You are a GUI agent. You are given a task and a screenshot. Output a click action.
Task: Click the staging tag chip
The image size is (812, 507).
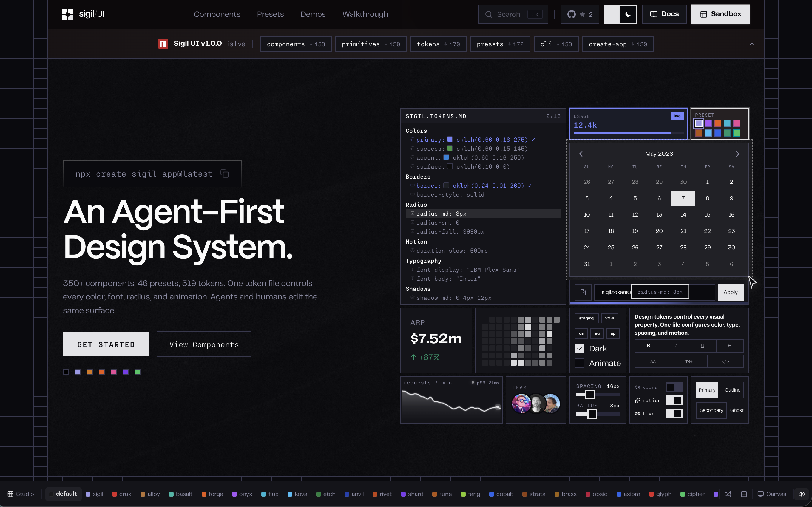pos(586,318)
